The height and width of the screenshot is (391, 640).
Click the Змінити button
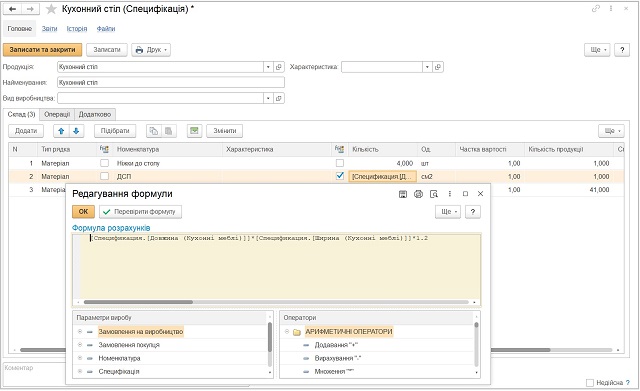[224, 131]
